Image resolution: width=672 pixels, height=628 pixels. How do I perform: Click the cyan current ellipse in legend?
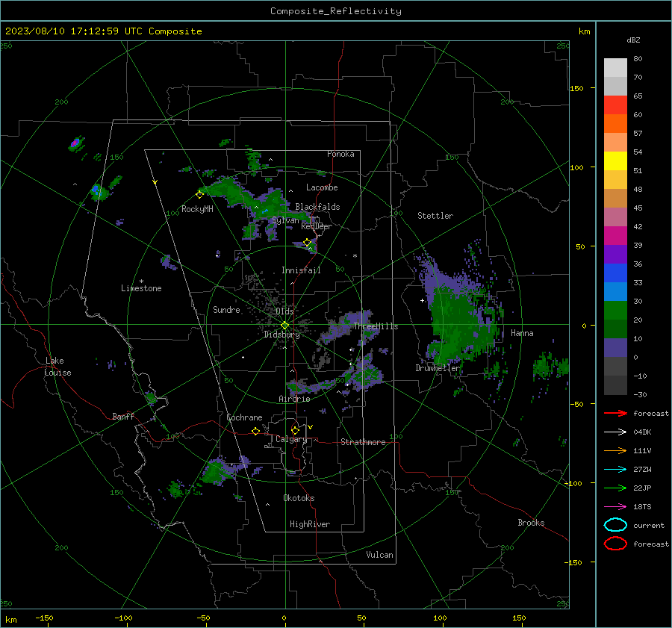point(615,525)
